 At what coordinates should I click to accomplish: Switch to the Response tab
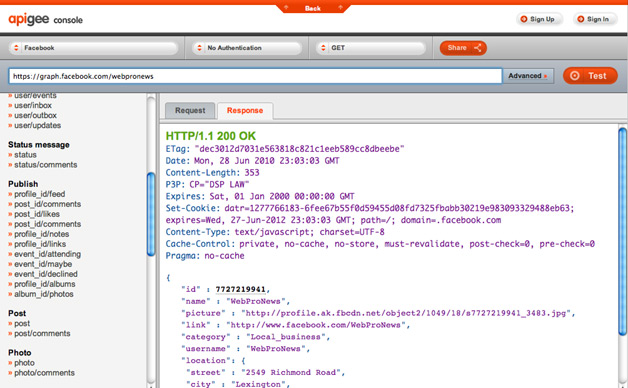coord(245,111)
